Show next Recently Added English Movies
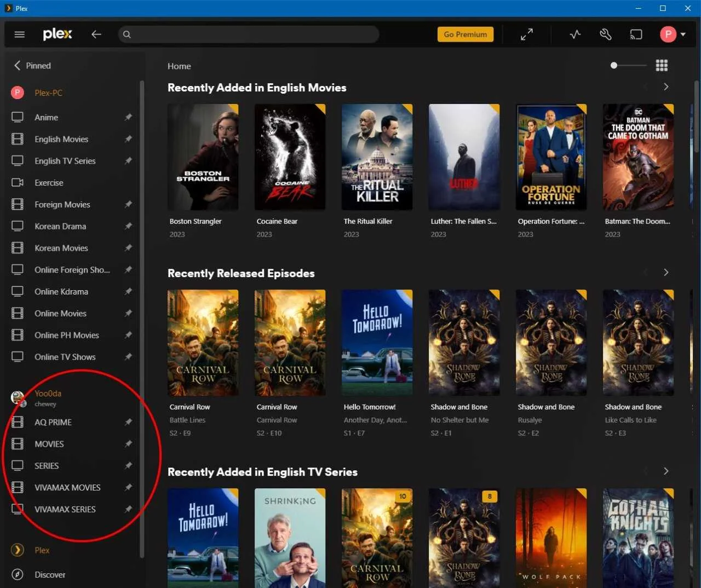This screenshot has height=588, width=701. pos(666,87)
